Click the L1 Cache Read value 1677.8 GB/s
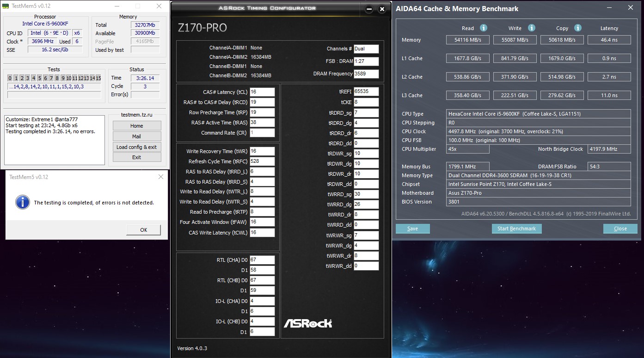The width and height of the screenshot is (644, 358). pos(467,58)
